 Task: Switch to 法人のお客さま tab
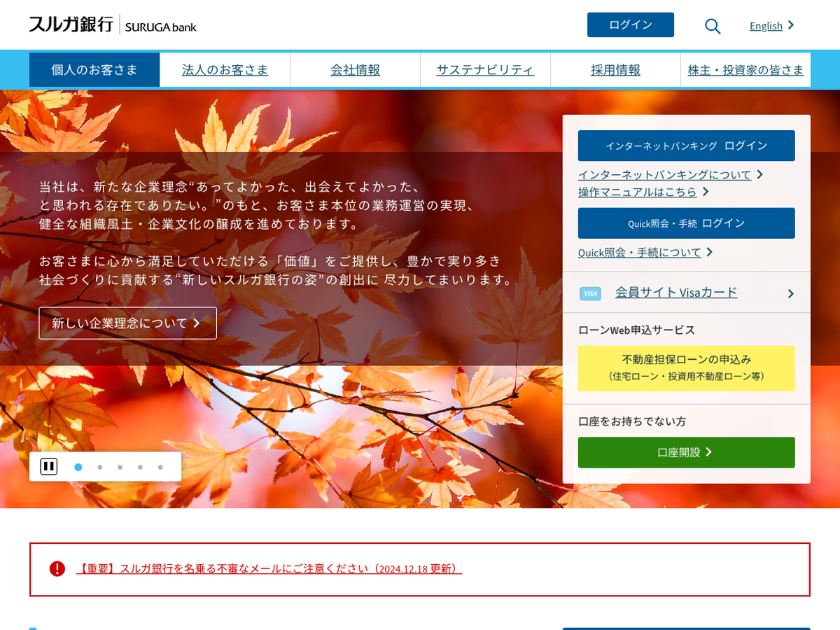point(225,70)
